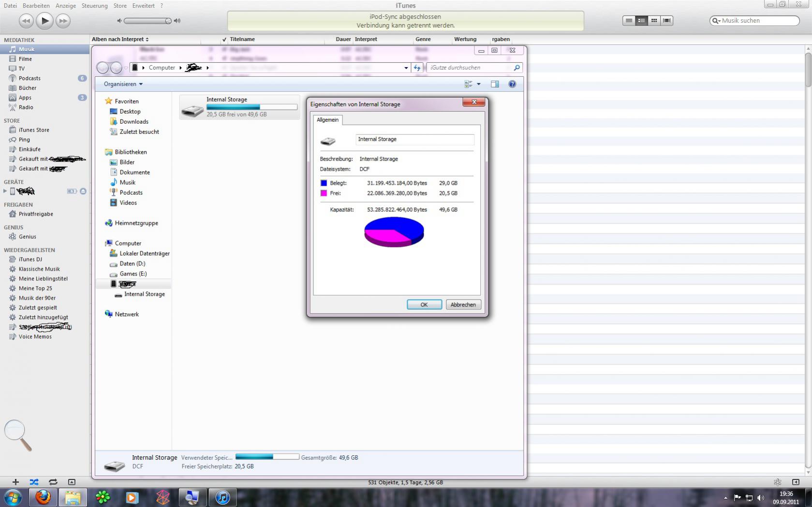812x507 pixels.
Task: Open the Genius atom button in the status bar
Action: coord(777,482)
